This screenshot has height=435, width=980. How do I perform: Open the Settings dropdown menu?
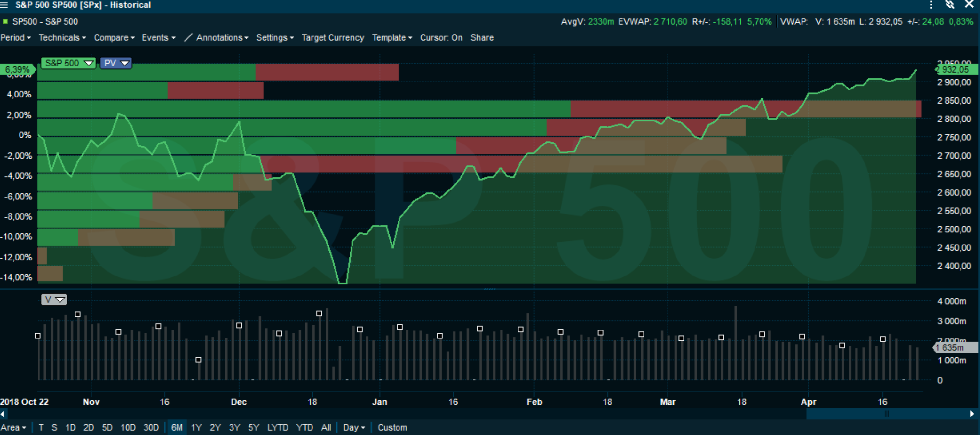pyautogui.click(x=275, y=38)
